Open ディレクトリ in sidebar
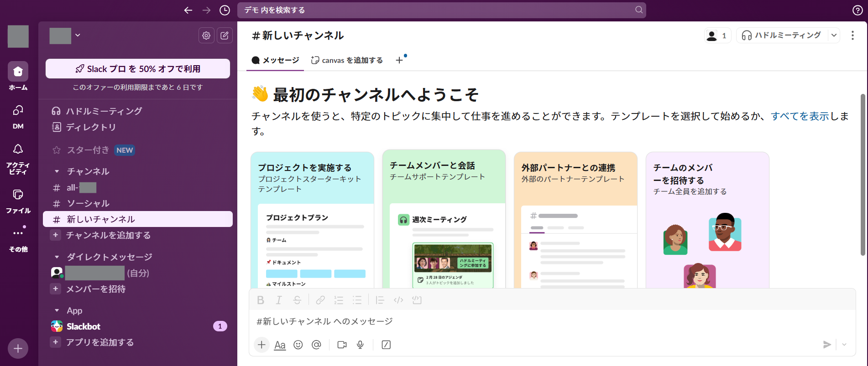This screenshot has height=366, width=868. (138, 127)
